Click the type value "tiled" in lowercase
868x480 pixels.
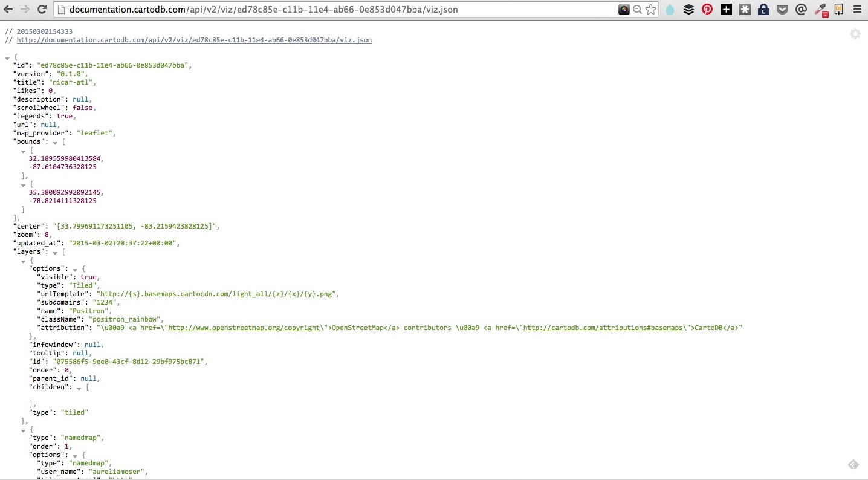(74, 412)
